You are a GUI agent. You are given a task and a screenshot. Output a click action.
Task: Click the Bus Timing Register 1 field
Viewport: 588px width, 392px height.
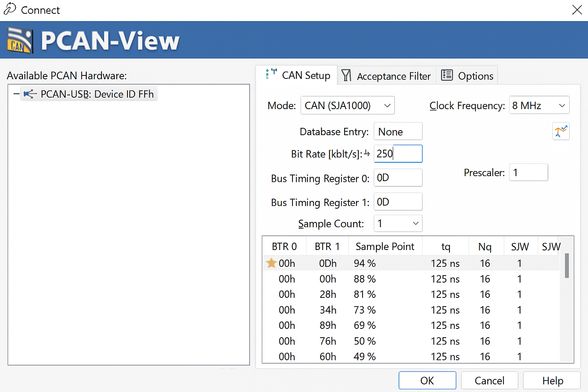398,201
